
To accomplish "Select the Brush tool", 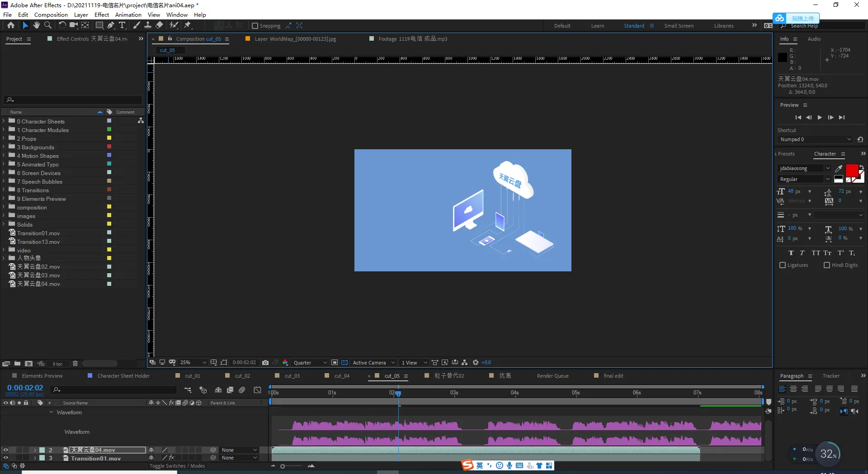I will (x=137, y=25).
